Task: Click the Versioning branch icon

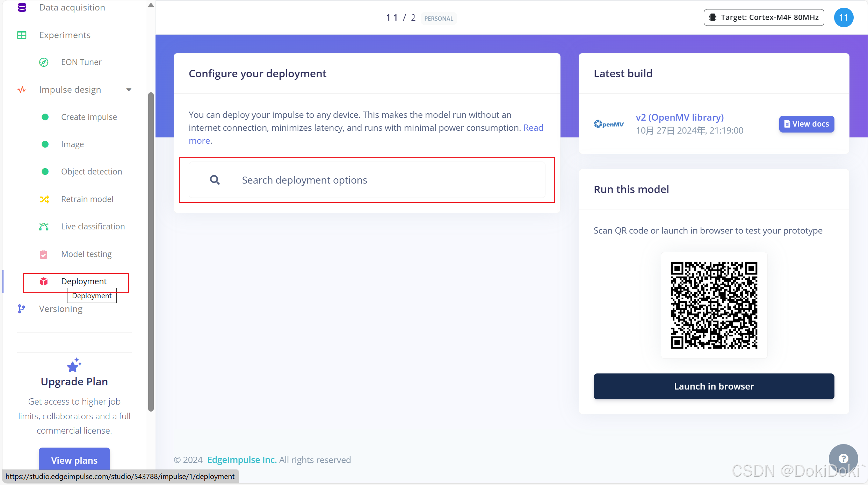Action: [x=21, y=309]
